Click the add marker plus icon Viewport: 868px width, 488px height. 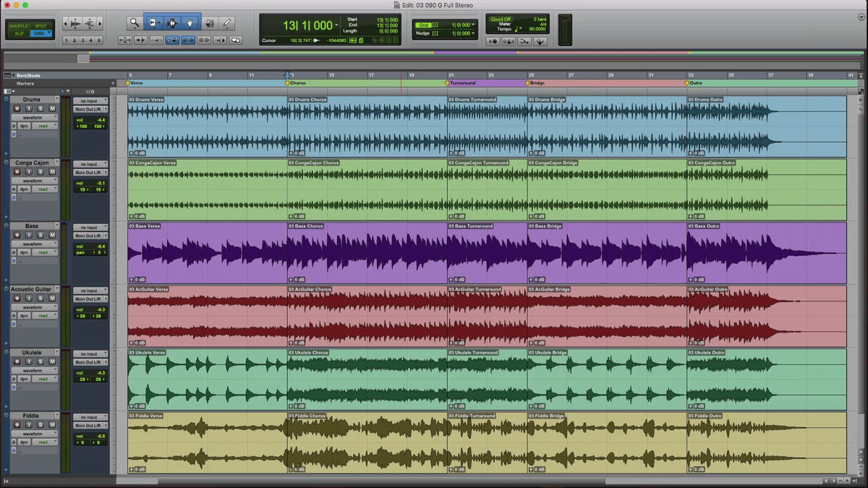(112, 83)
